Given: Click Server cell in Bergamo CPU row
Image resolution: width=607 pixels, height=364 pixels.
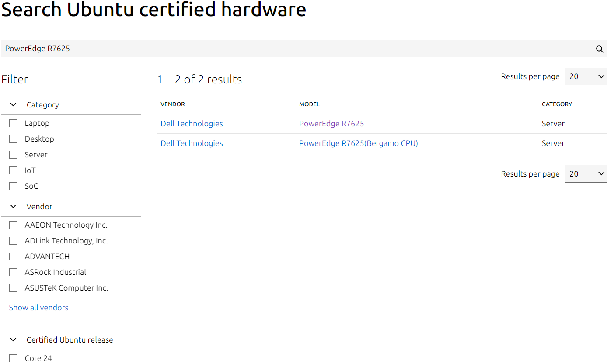Looking at the screenshot, I should pos(553,143).
